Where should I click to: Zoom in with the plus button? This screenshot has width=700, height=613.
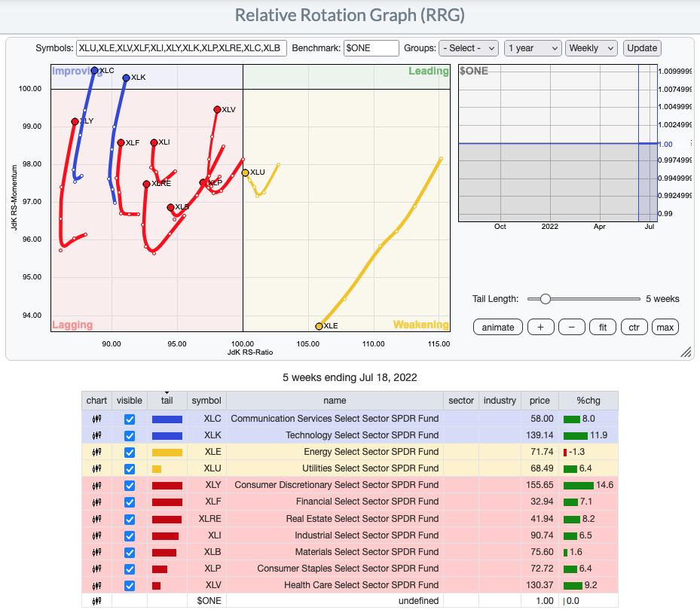pos(540,328)
